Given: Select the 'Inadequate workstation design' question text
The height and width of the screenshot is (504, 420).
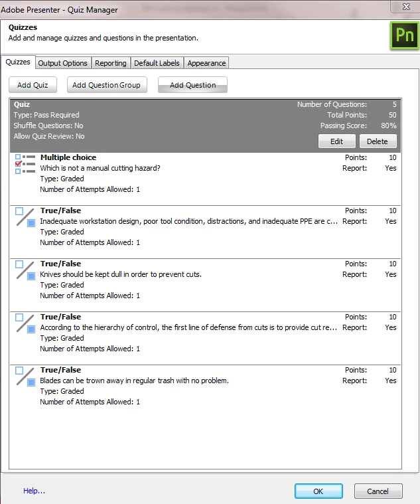Looking at the screenshot, I should coord(189,221).
